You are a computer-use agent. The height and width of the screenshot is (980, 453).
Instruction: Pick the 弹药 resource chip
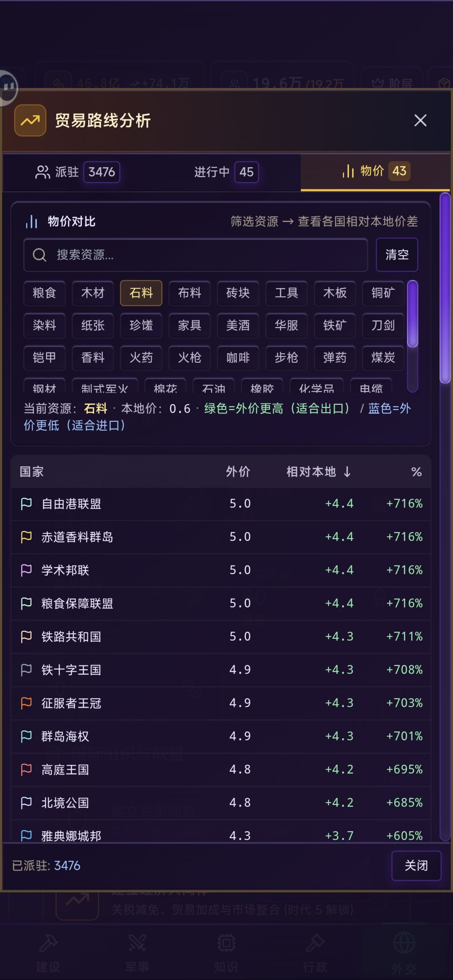coord(335,358)
